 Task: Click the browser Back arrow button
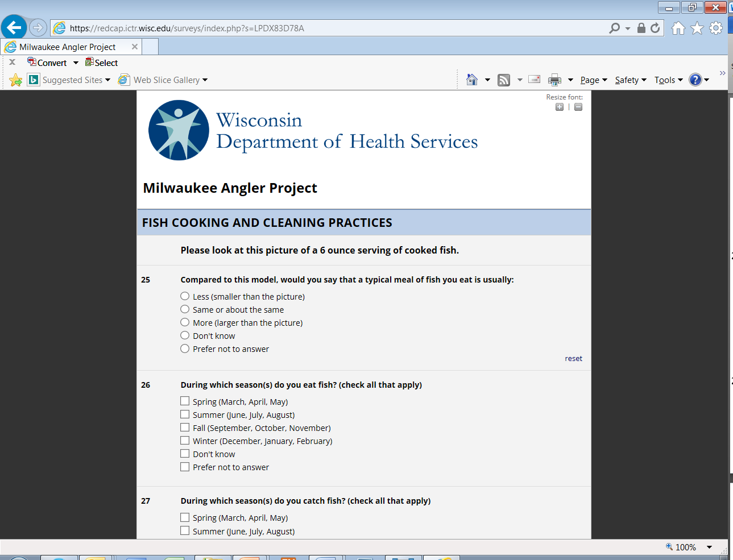coord(14,27)
